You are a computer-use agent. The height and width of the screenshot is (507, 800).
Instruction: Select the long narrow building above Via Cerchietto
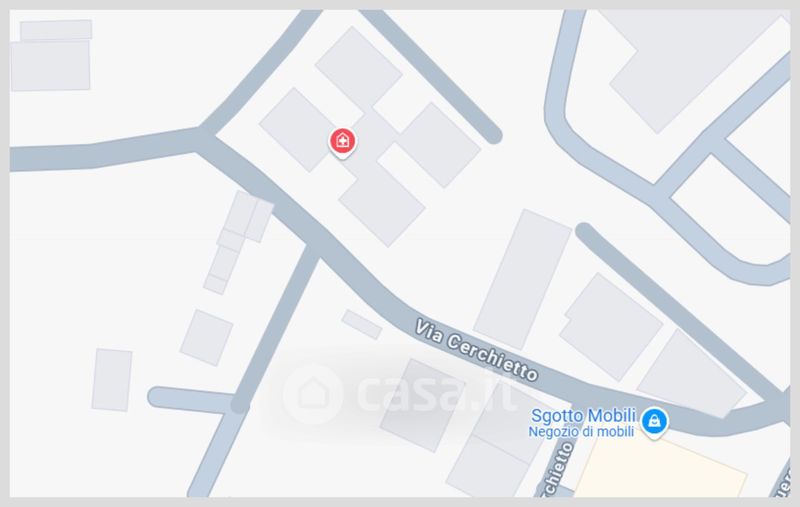(x=522, y=279)
